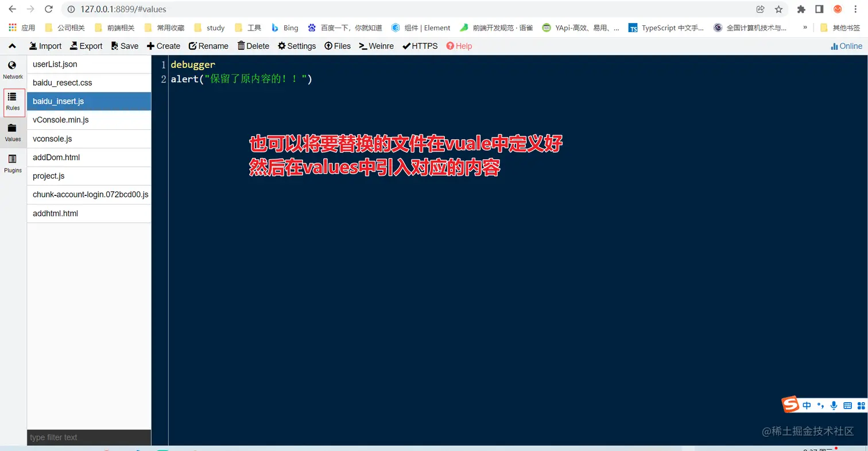Image resolution: width=868 pixels, height=451 pixels.
Task: Open the Plugins tab in sidebar
Action: 13,164
